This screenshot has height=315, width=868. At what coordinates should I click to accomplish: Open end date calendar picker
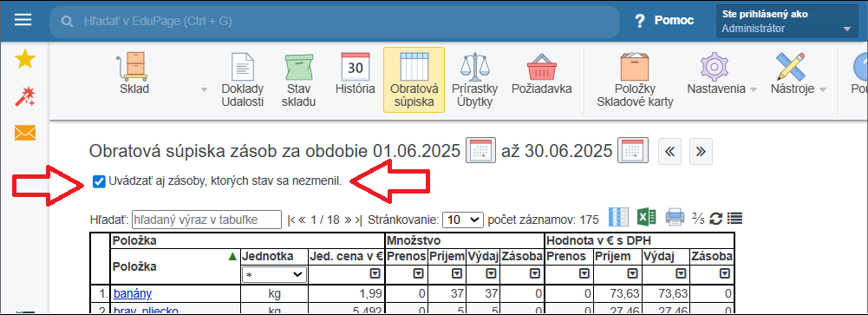tap(633, 150)
